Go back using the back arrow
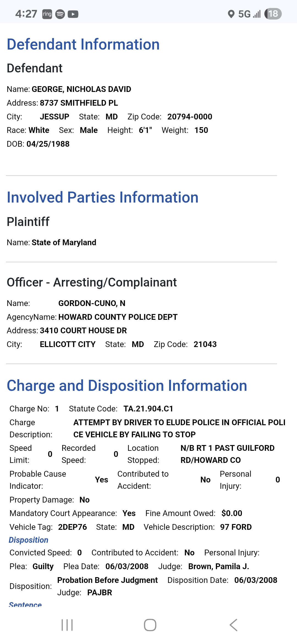The width and height of the screenshot is (297, 644). [233, 625]
